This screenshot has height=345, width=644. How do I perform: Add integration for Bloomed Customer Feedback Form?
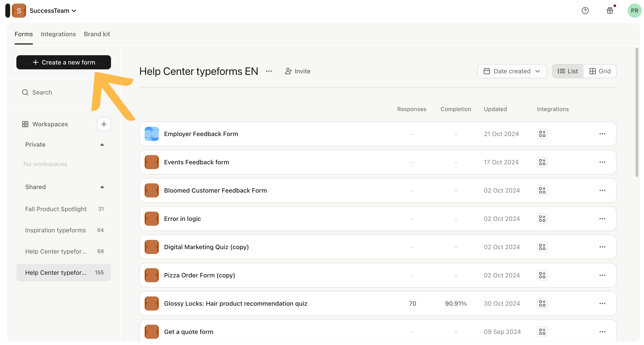[x=542, y=190]
